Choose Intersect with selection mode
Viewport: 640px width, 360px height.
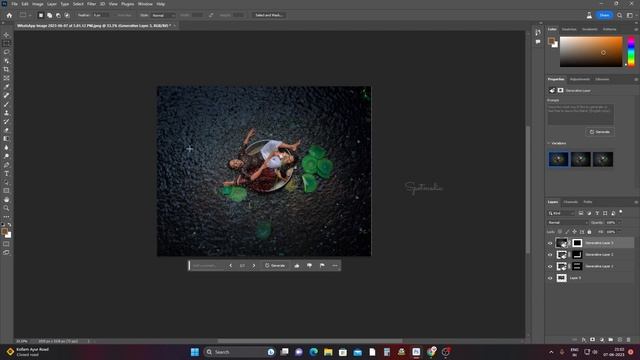67,15
